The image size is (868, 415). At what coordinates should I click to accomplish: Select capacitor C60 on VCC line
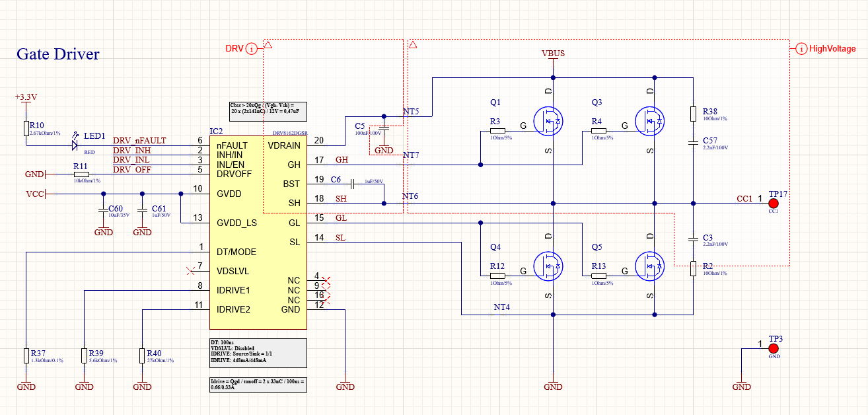tap(103, 209)
